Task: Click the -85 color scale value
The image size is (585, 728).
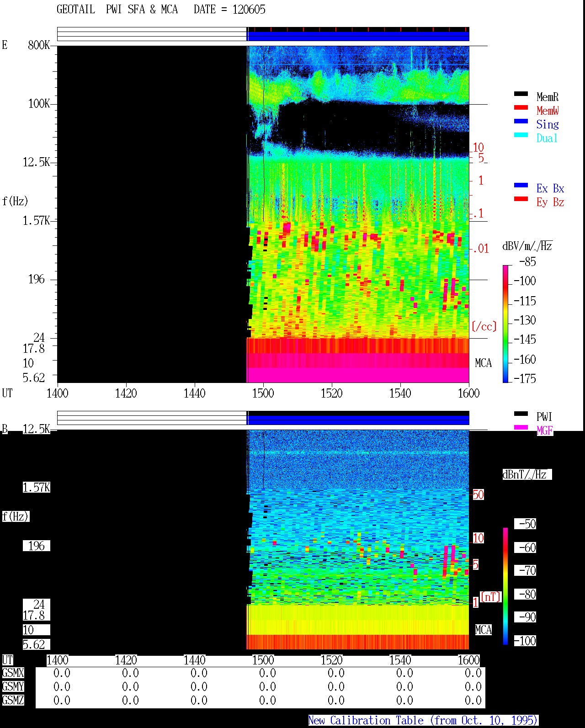Action: (x=527, y=262)
